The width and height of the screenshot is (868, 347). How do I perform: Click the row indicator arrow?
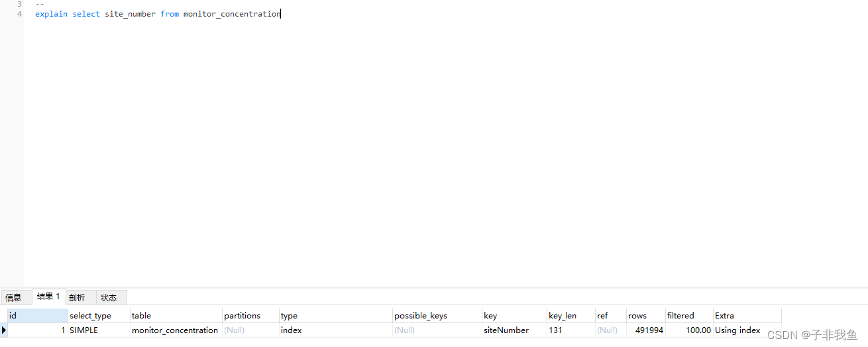click(x=3, y=330)
